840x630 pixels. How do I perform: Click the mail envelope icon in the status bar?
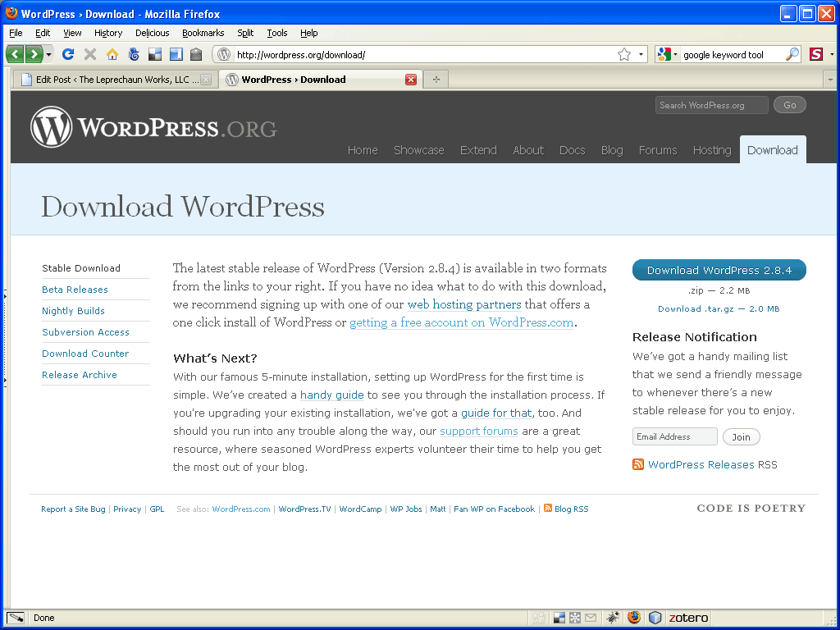coord(591,619)
